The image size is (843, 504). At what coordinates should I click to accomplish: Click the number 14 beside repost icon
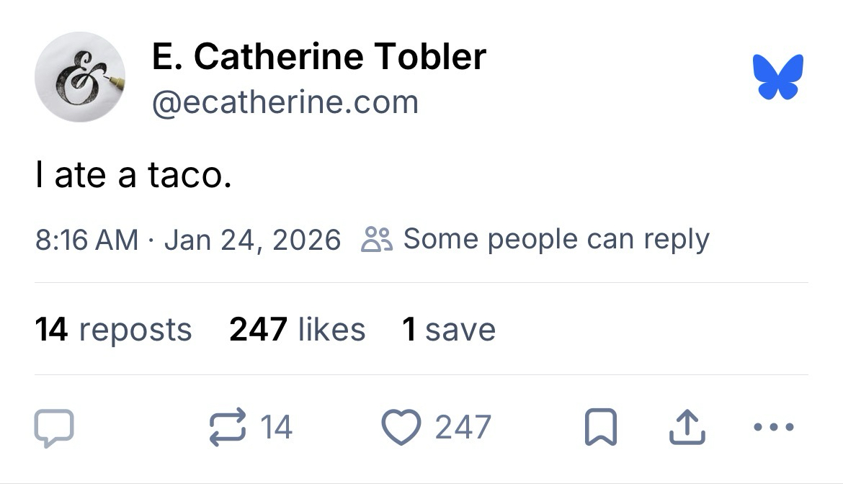coord(276,428)
